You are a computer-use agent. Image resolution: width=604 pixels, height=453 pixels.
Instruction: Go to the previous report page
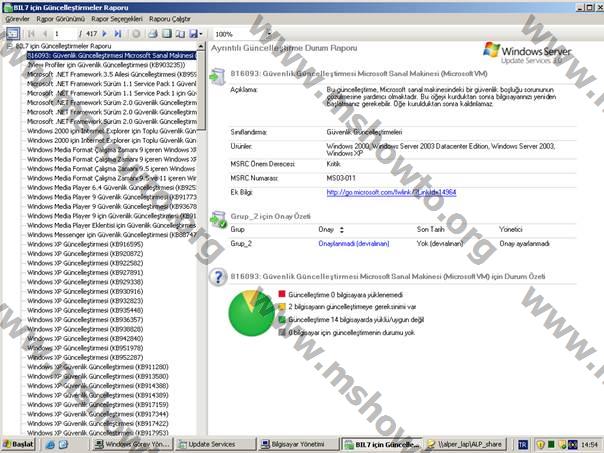tap(44, 34)
